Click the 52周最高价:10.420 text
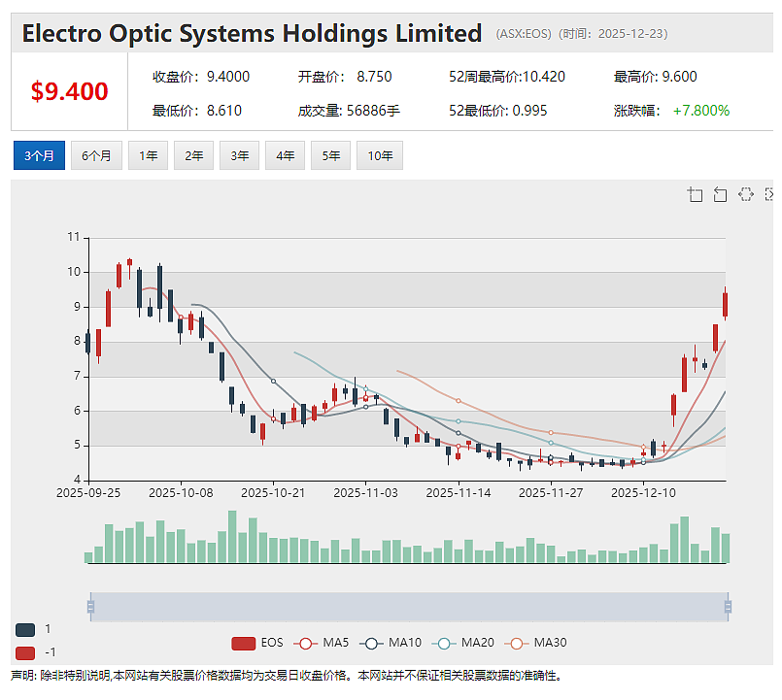The width and height of the screenshot is (782, 700). point(507,77)
